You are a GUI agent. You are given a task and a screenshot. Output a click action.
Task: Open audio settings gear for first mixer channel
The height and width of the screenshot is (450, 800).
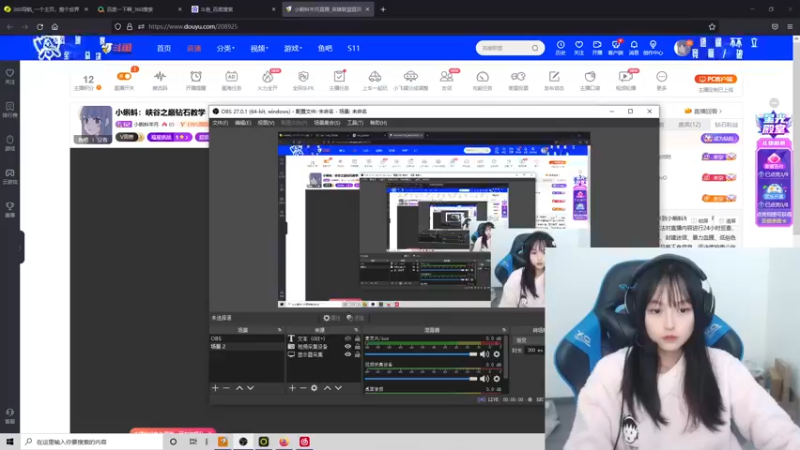(496, 354)
